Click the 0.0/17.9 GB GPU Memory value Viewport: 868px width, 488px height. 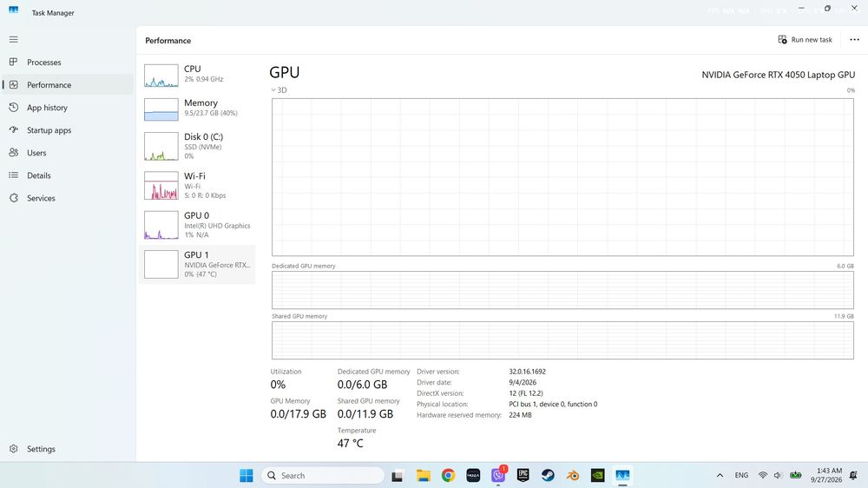[x=298, y=414]
